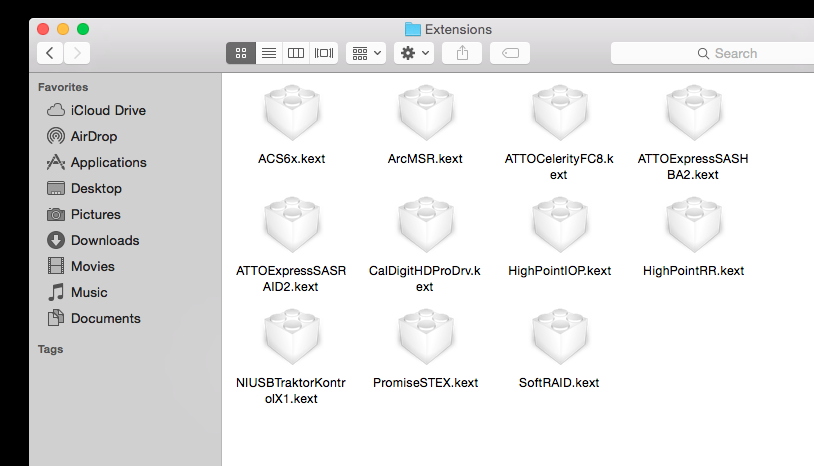Viewport: 814px width, 466px height.
Task: Click the file name text SoftRAID.kext
Action: coord(559,383)
